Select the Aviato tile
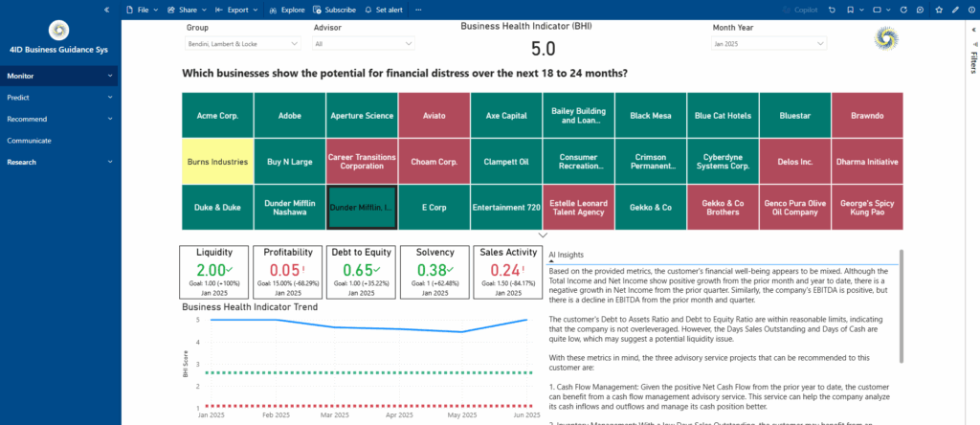 (434, 116)
